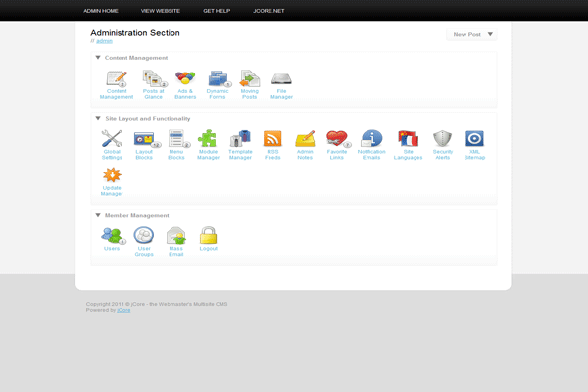This screenshot has height=392, width=588.
Task: Click GET HELP in top menu
Action: click(217, 10)
